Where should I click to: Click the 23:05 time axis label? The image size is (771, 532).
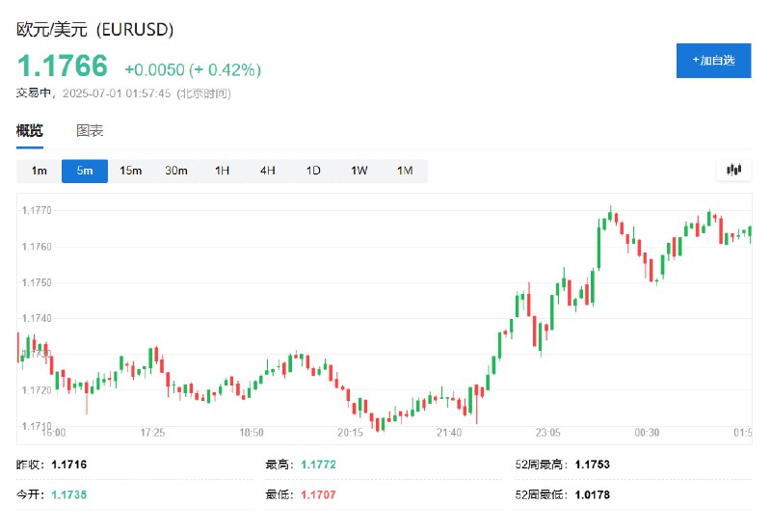point(547,433)
